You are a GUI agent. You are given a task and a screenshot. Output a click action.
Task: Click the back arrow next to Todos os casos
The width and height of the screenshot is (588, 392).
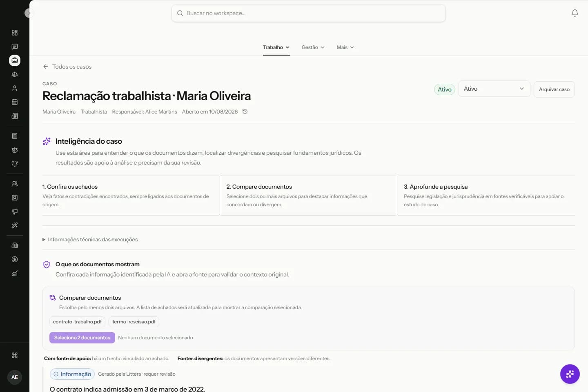[46, 67]
